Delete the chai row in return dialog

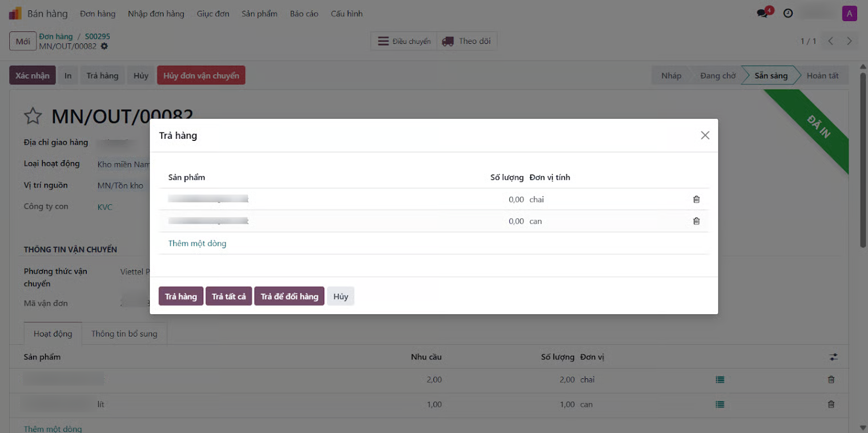point(696,199)
